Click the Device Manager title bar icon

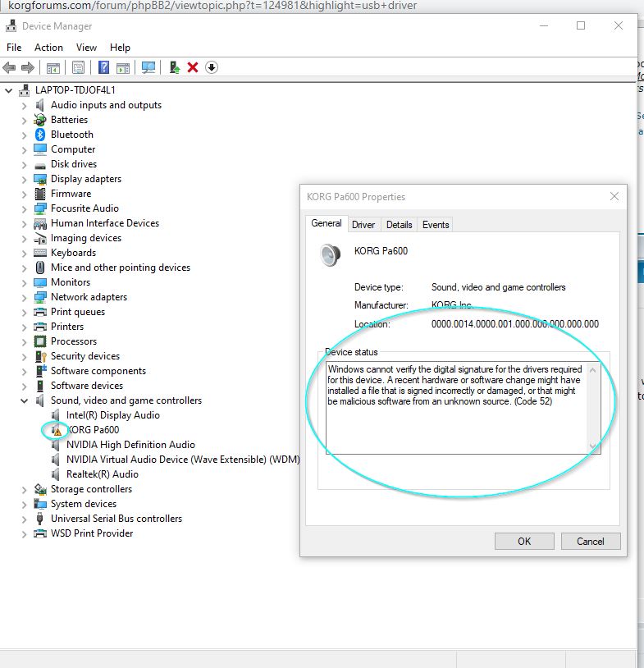[11, 26]
